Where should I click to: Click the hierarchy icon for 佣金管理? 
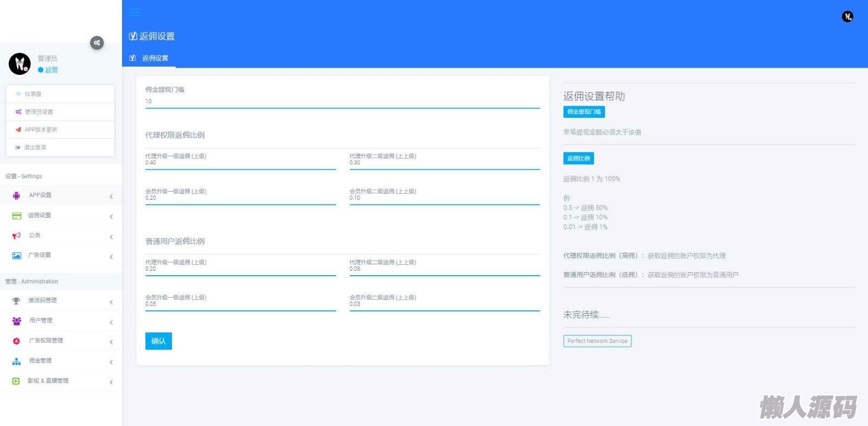coord(16,361)
